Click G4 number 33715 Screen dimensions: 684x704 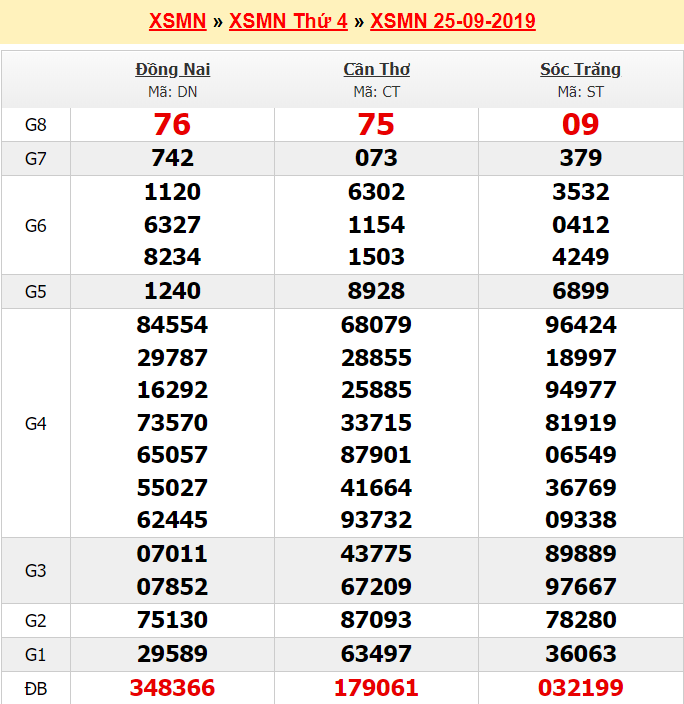(x=376, y=423)
